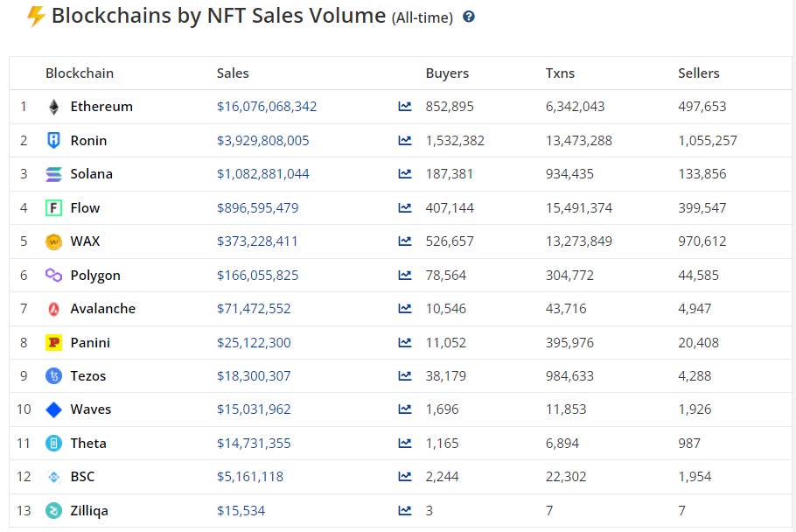Open the Tezos sales chart icon

tap(405, 376)
